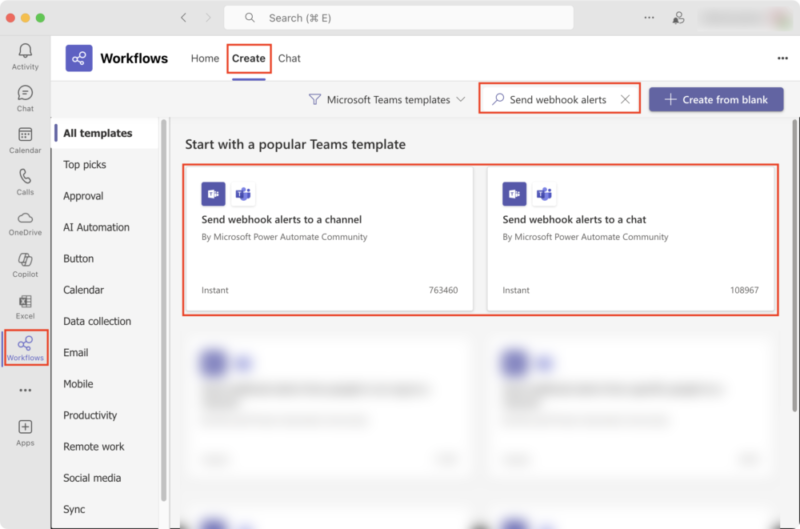Click the magnifier in template search box
The image size is (800, 529).
(498, 99)
